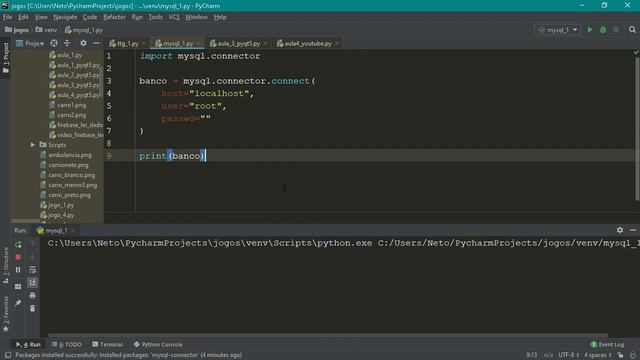
Task: Click the stop icon in top toolbar
Action: tap(616, 30)
